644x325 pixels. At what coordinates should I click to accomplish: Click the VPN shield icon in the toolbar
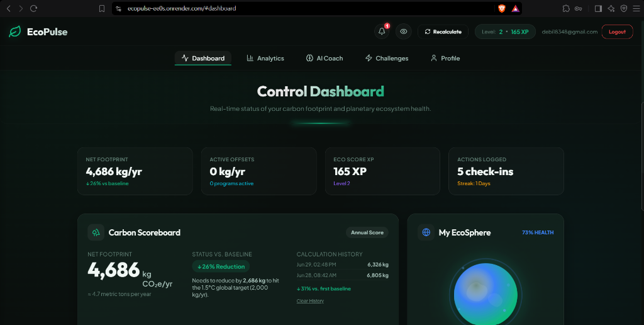[x=624, y=8]
